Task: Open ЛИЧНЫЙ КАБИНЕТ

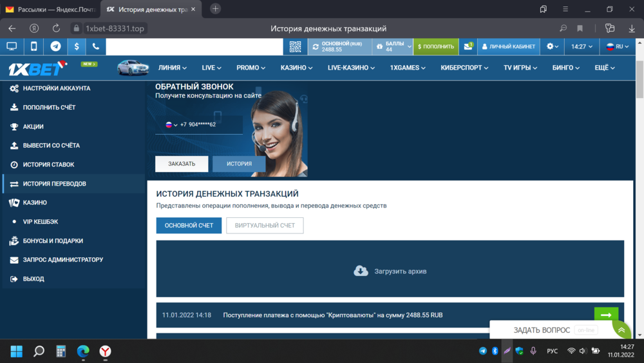Action: [509, 46]
